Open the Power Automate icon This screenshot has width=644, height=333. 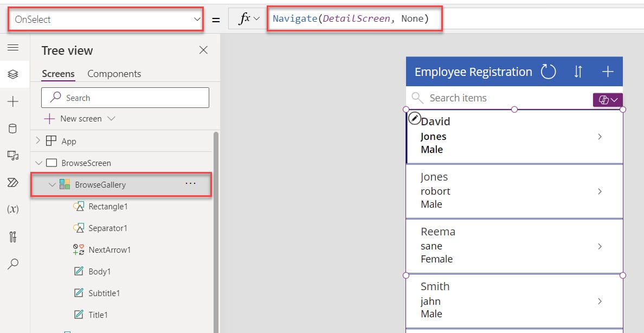[x=13, y=183]
